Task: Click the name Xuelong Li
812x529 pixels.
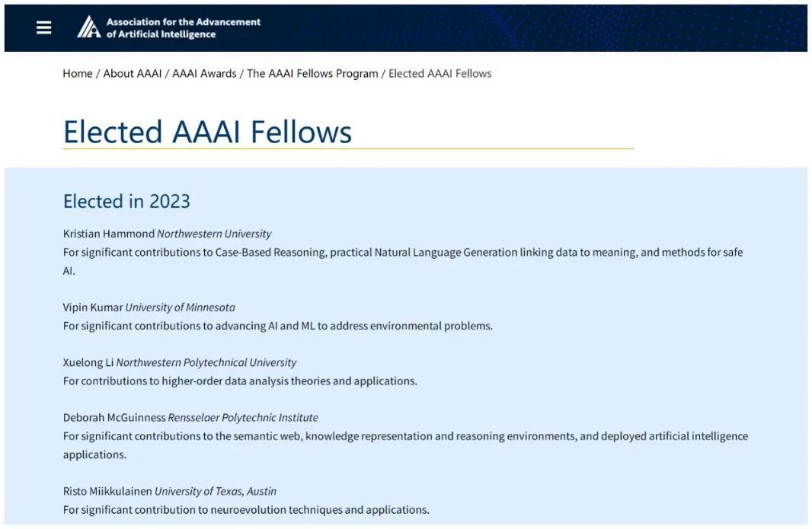Action: tap(88, 362)
